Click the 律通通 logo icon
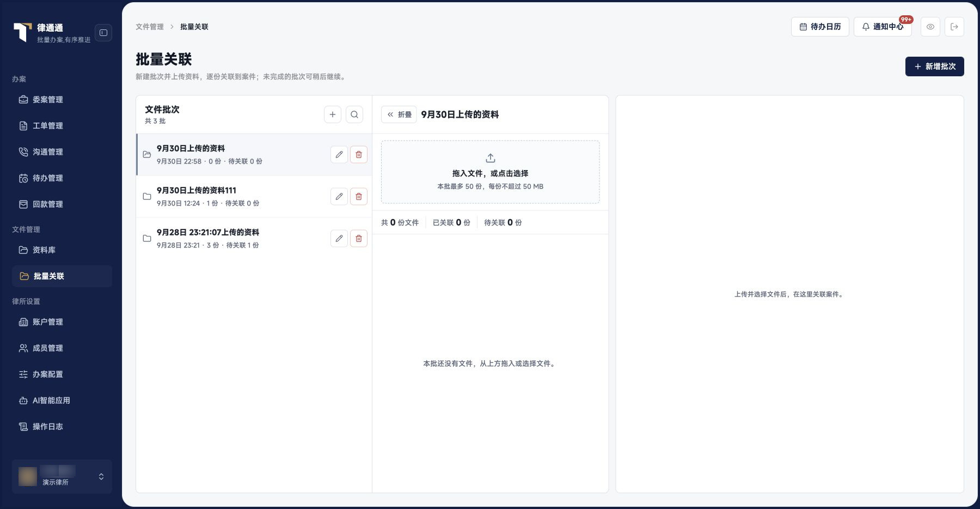Viewport: 980px width, 509px height. [x=22, y=32]
